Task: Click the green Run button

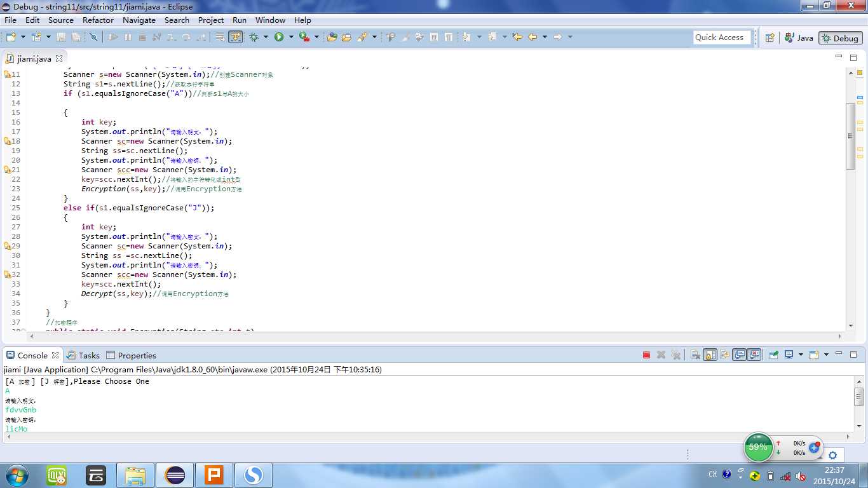Action: coord(279,37)
